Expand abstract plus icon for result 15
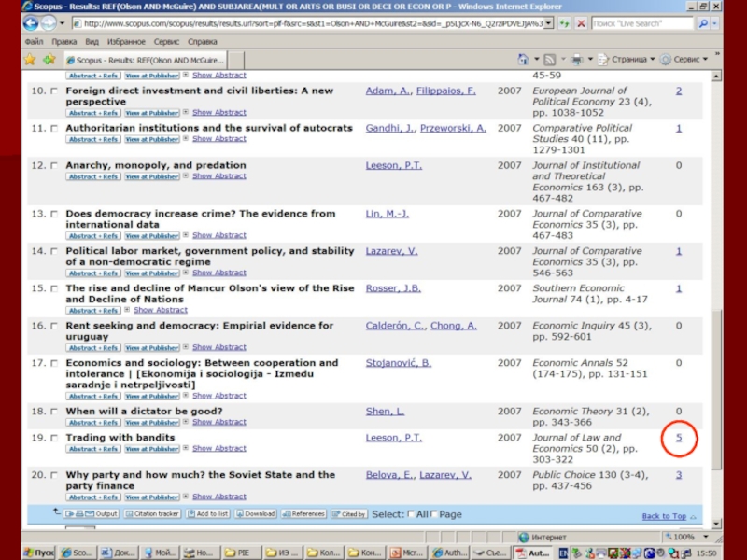The image size is (747, 560). [x=127, y=310]
